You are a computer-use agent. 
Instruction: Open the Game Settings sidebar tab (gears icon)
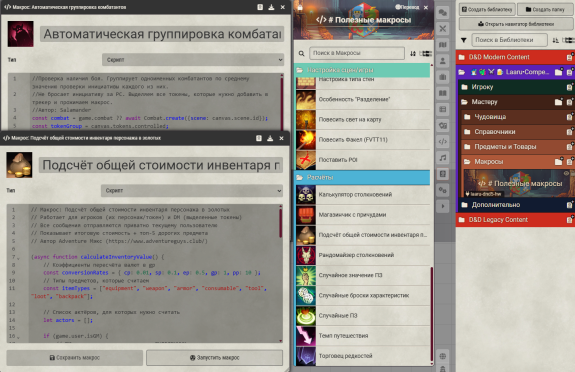pos(443,190)
